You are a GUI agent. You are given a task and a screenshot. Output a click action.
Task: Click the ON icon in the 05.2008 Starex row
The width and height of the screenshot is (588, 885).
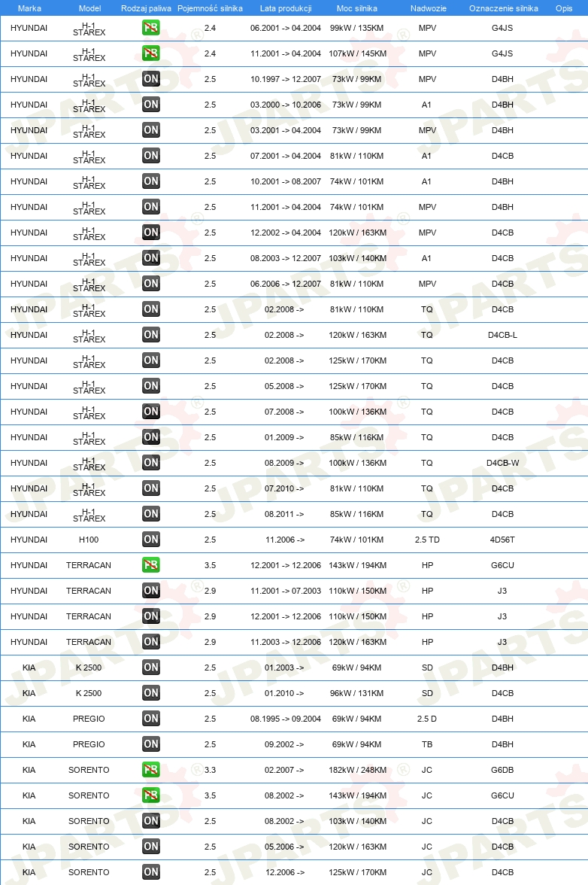(150, 386)
